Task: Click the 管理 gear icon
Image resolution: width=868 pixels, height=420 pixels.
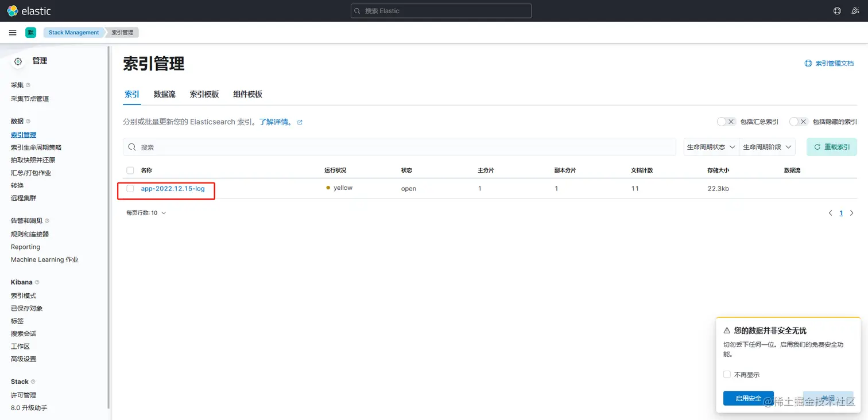Action: [18, 61]
